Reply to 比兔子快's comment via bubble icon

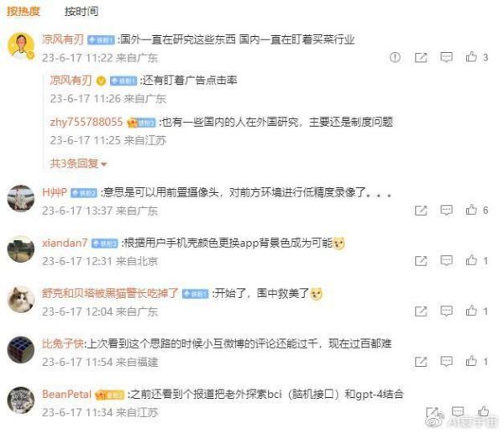(x=446, y=362)
